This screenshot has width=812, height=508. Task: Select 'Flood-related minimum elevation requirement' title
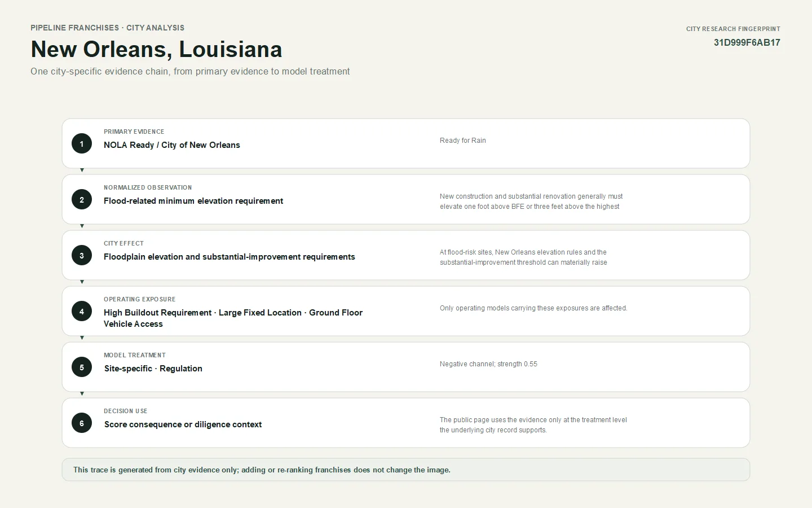point(193,201)
